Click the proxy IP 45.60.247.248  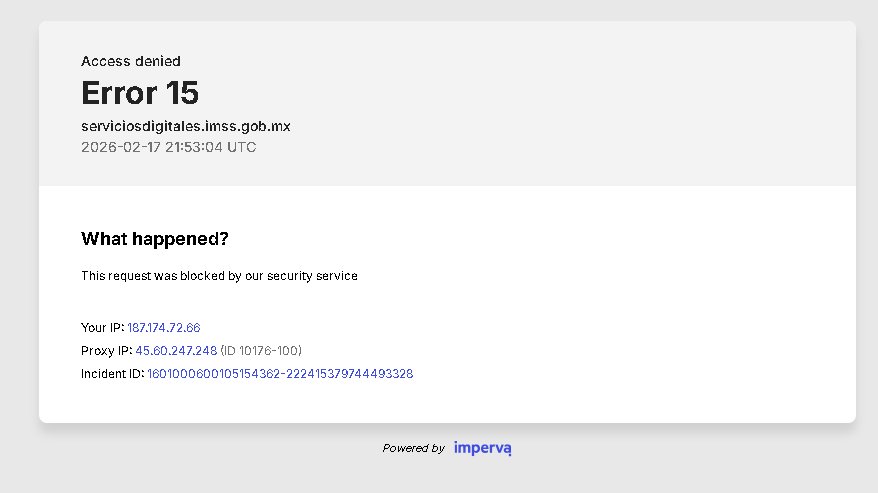point(176,351)
